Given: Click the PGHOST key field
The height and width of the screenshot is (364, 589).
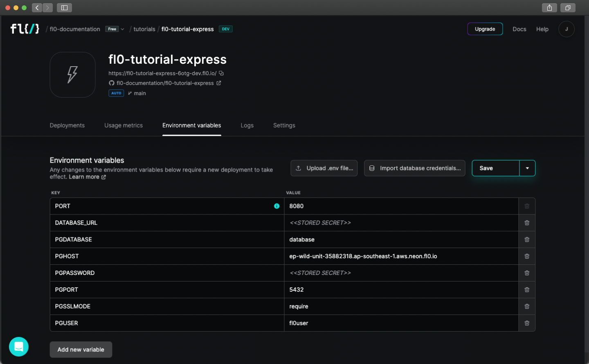Looking at the screenshot, I should coord(167,256).
